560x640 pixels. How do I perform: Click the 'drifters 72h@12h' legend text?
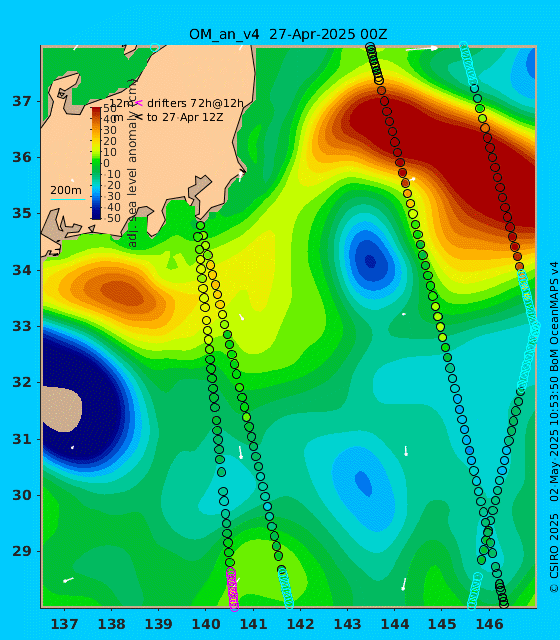[x=195, y=103]
